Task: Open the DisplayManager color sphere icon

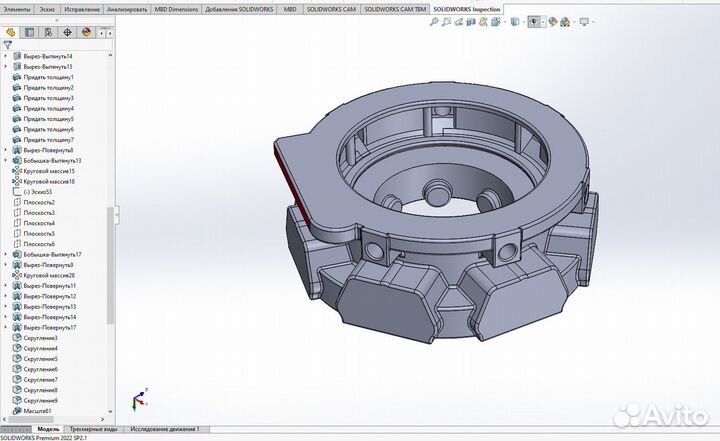Action: pos(86,31)
